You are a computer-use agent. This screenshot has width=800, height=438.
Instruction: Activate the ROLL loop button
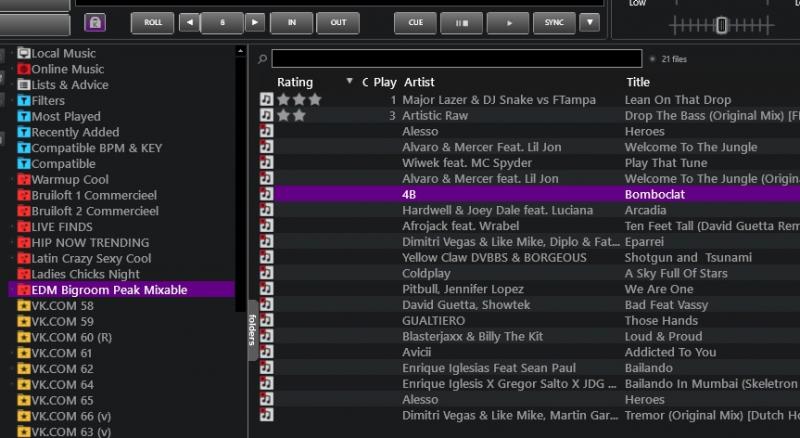point(153,23)
